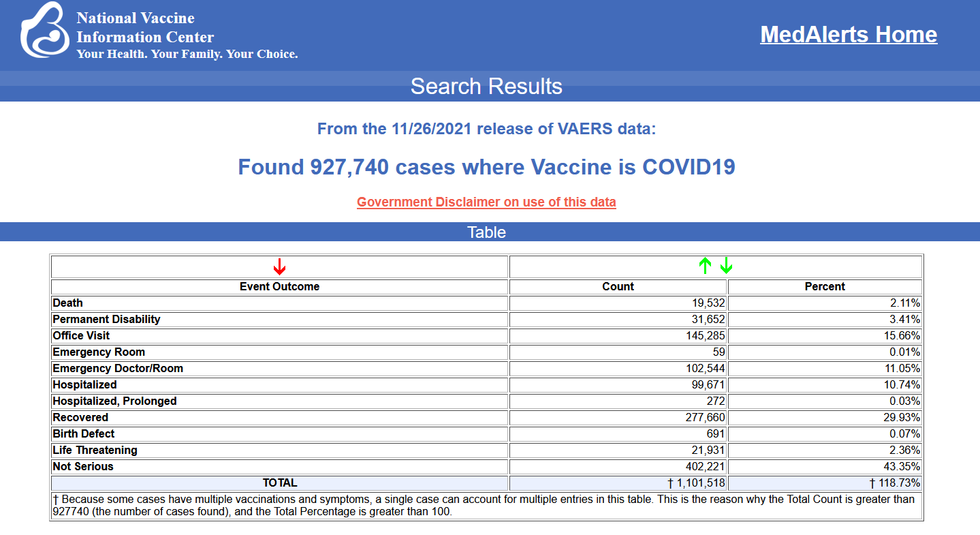This screenshot has width=980, height=535.
Task: Click the total percent 118.73%
Action: (896, 483)
